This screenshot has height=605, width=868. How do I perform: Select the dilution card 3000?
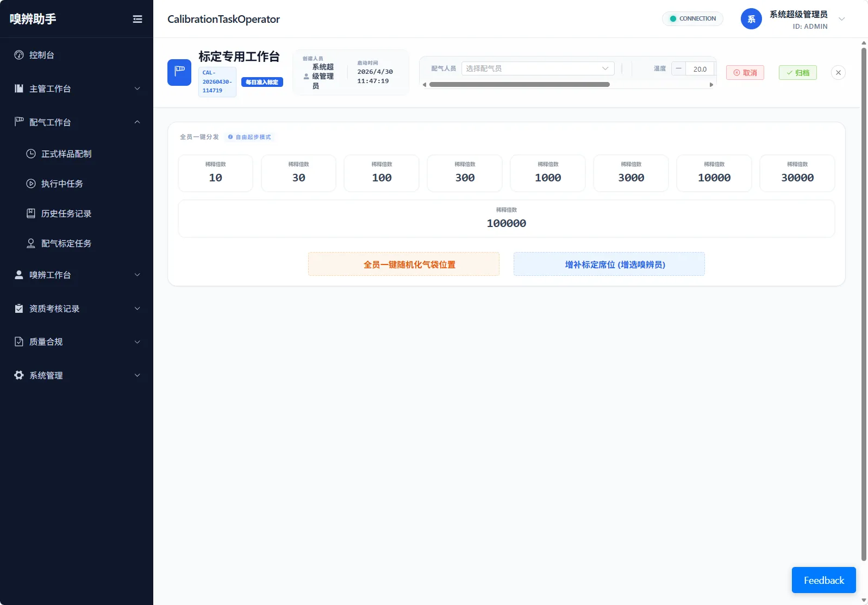coord(631,173)
